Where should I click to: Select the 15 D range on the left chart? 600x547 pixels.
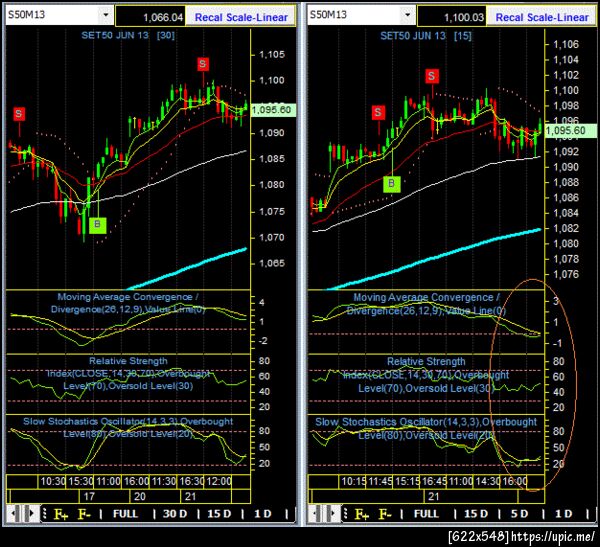(219, 514)
